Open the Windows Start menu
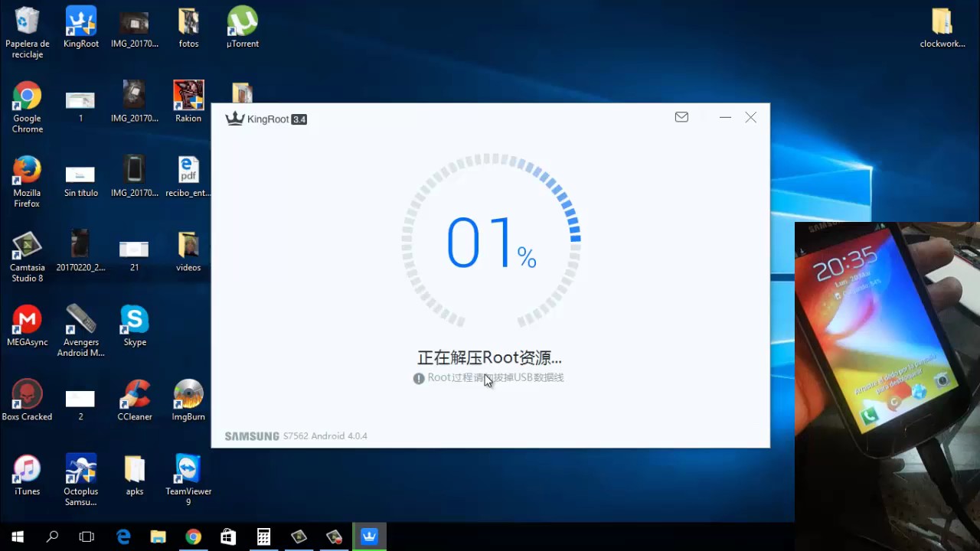The height and width of the screenshot is (551, 980). 18,537
